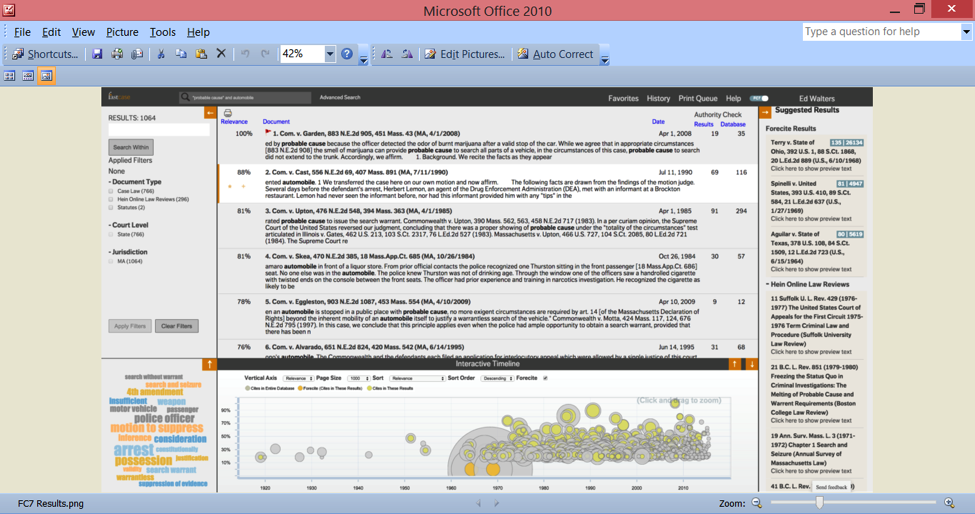Open the Tools menu

click(162, 32)
